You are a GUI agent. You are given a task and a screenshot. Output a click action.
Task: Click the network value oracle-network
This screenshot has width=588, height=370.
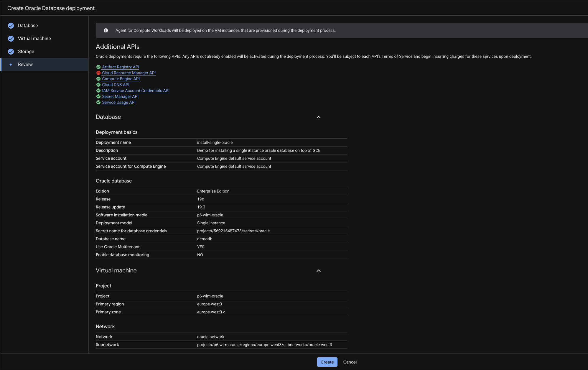pos(211,337)
